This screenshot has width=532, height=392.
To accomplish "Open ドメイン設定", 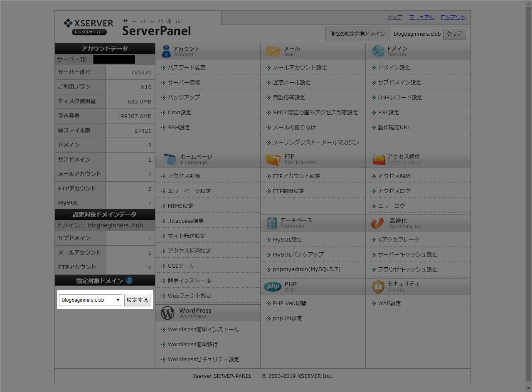I will tap(394, 67).
